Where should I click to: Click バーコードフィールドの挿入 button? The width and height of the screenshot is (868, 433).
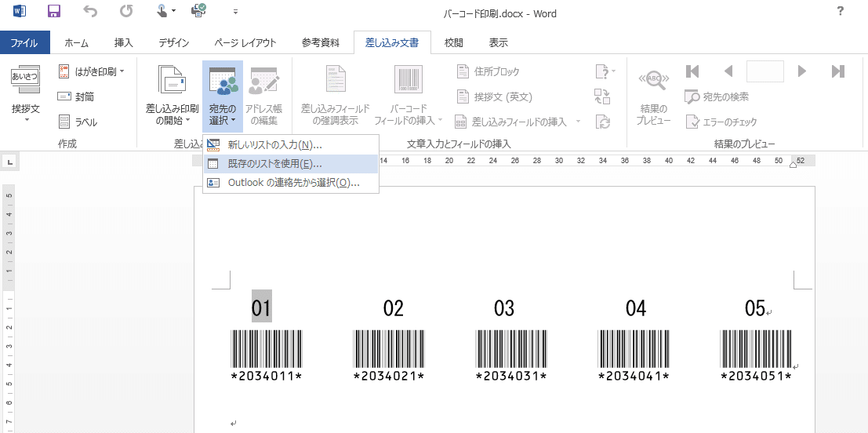[x=409, y=95]
